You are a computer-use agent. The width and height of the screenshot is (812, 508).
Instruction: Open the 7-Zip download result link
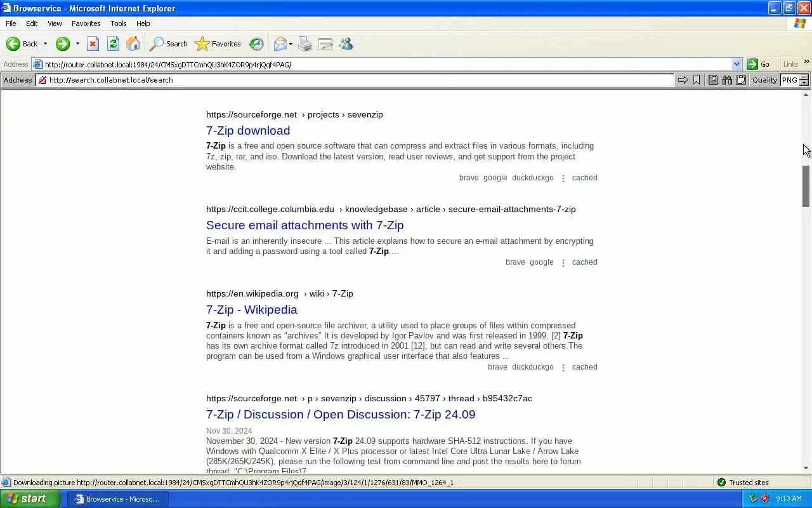248,130
